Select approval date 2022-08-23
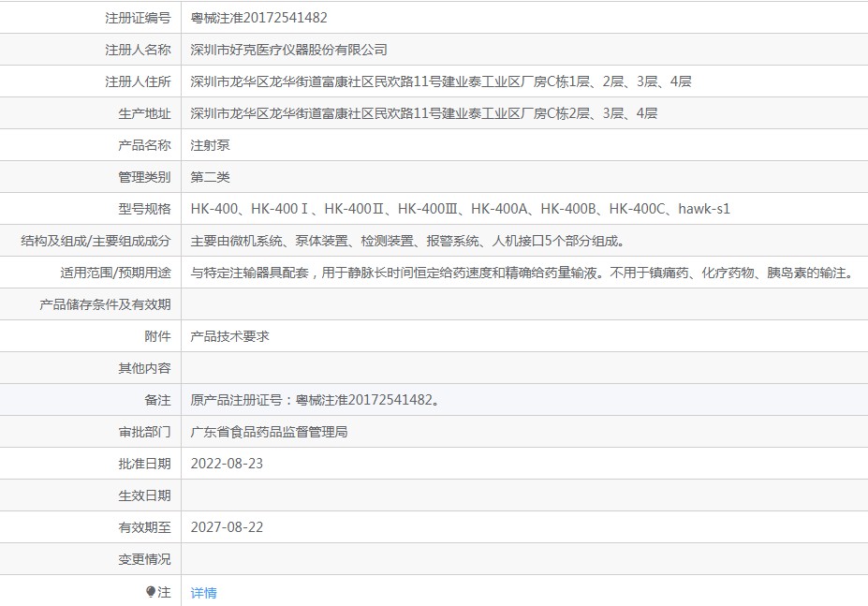868x606 pixels. point(227,464)
